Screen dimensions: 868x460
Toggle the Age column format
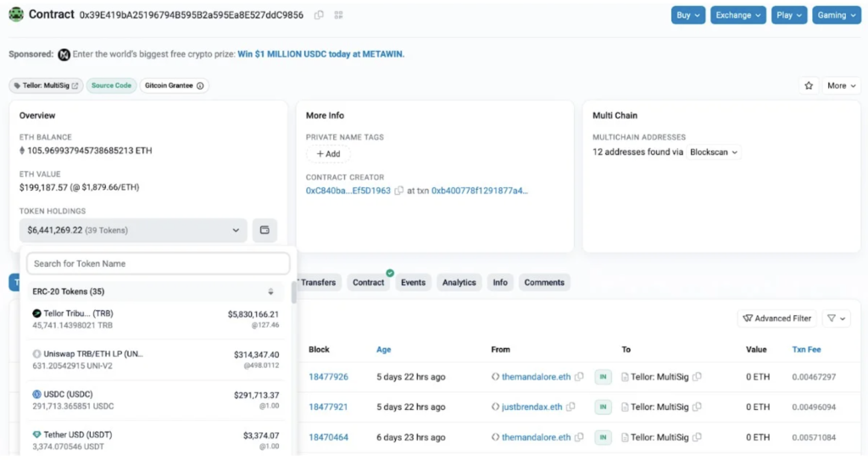click(x=384, y=349)
